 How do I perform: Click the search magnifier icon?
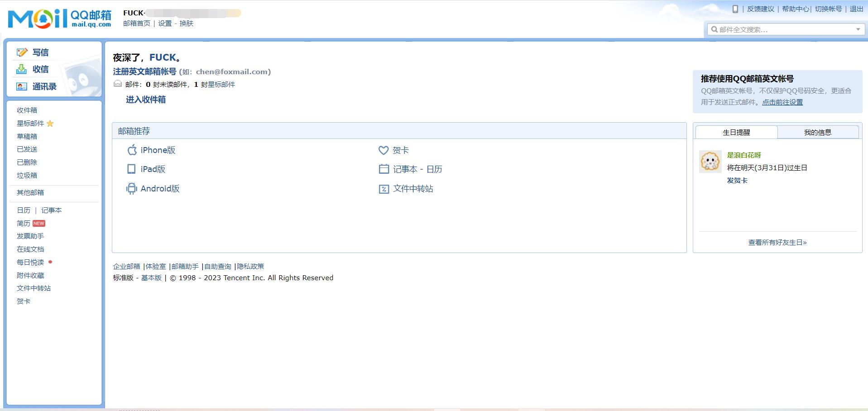coord(714,29)
